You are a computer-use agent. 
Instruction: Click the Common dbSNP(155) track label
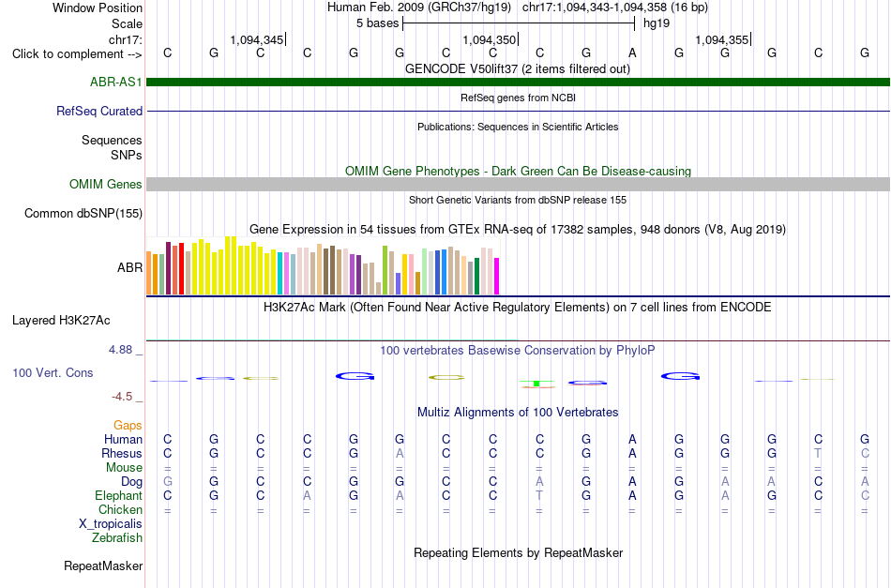[83, 213]
